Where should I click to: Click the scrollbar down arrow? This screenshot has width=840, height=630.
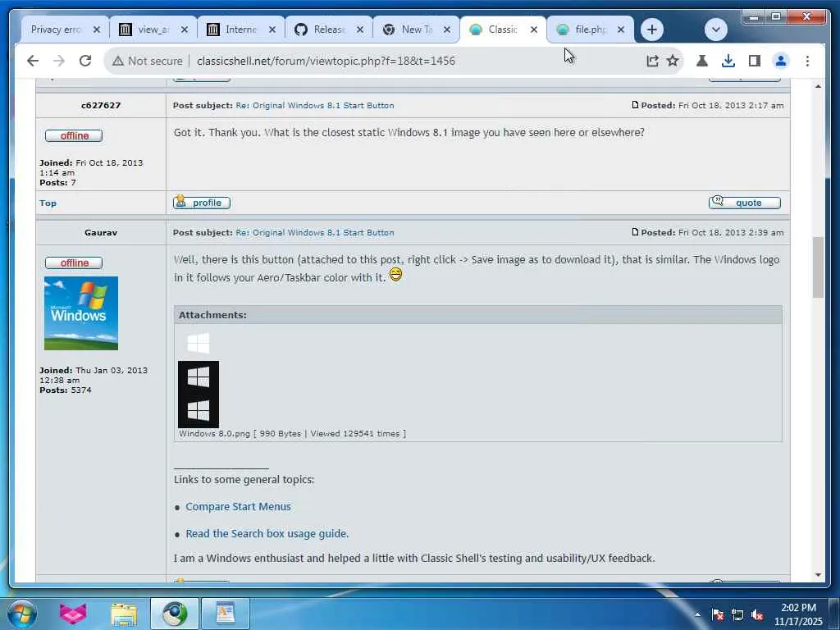818,575
